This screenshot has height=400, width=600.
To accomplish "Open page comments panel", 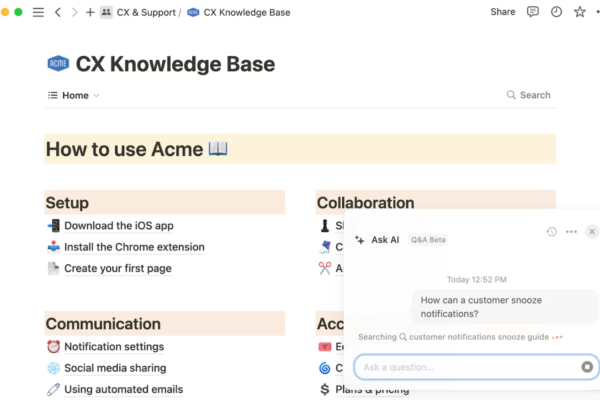I will (x=532, y=12).
